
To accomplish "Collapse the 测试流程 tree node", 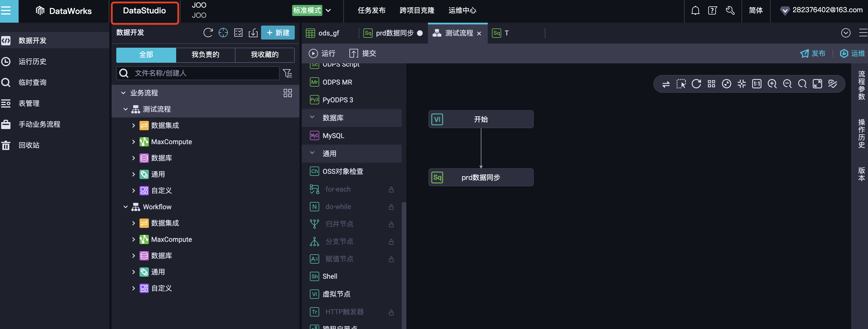I will tap(125, 109).
